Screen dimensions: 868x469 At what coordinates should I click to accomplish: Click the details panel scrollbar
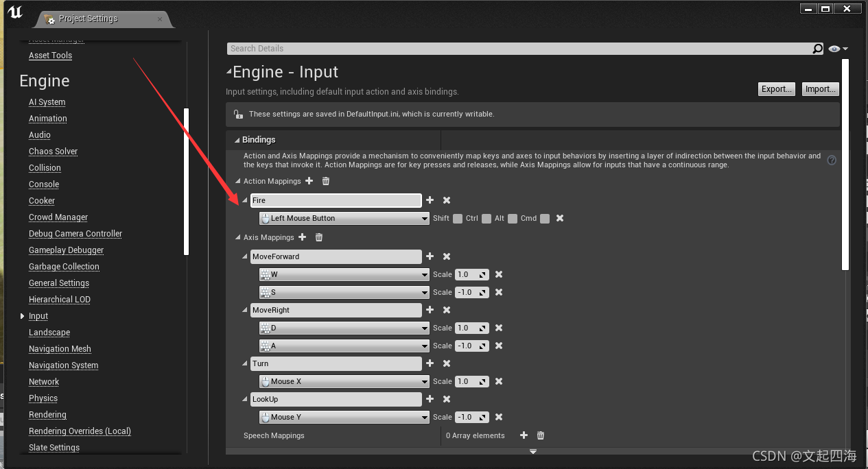point(845,165)
